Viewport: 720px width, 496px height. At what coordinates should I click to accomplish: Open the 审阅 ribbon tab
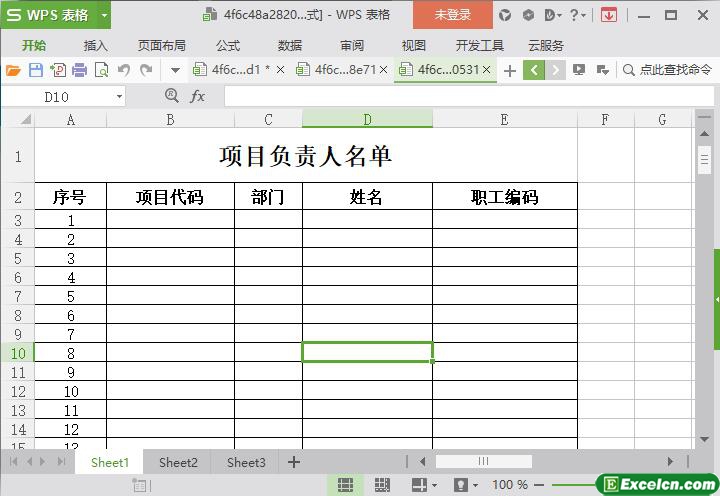tap(352, 45)
